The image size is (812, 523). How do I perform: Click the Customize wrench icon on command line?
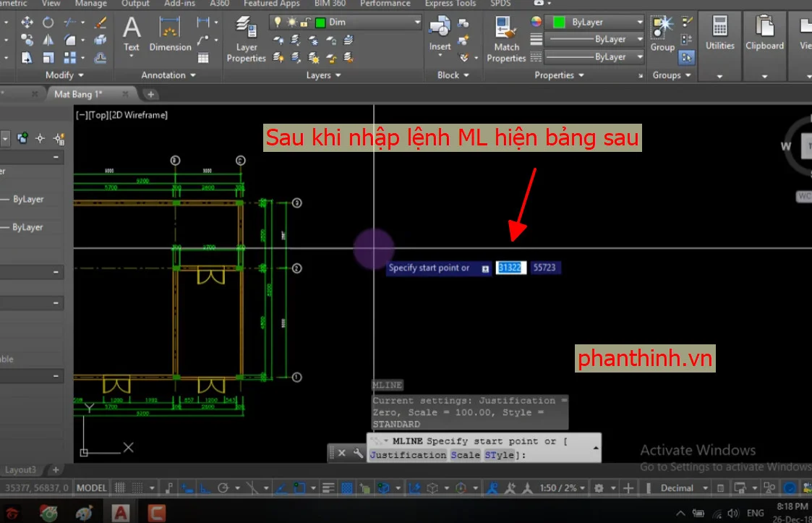click(x=358, y=453)
